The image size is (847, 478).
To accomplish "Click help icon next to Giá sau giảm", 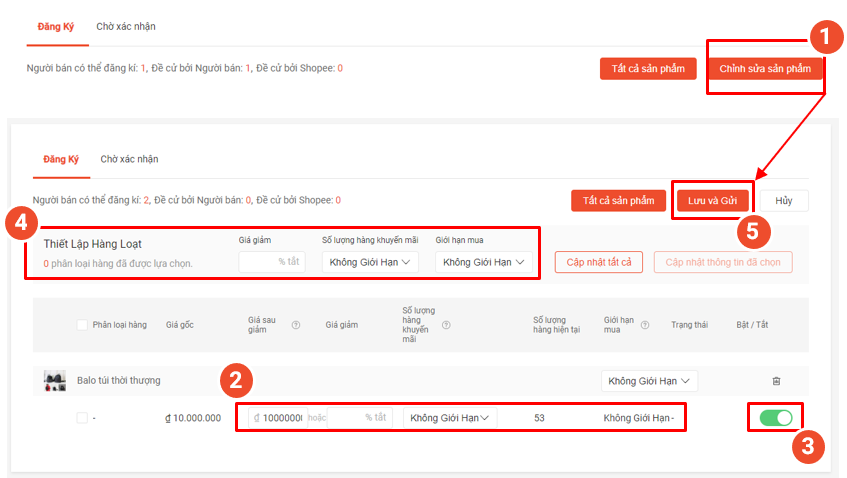I will 295,325.
